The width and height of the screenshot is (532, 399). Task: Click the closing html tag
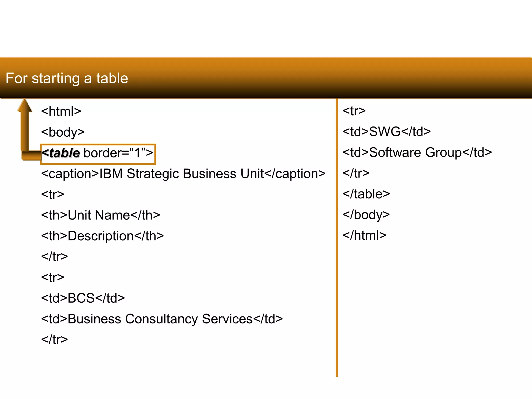pos(364,235)
